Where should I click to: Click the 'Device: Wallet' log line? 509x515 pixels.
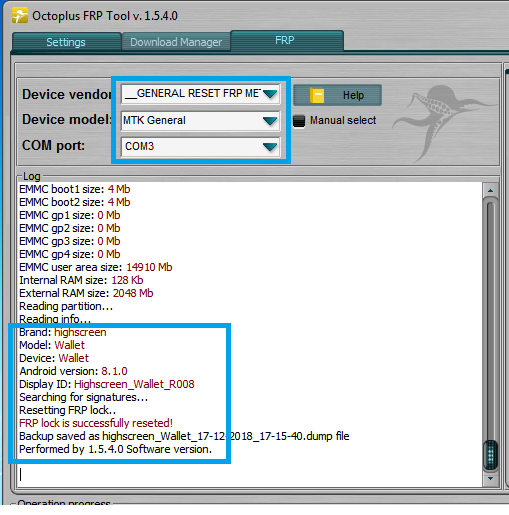[x=54, y=358]
